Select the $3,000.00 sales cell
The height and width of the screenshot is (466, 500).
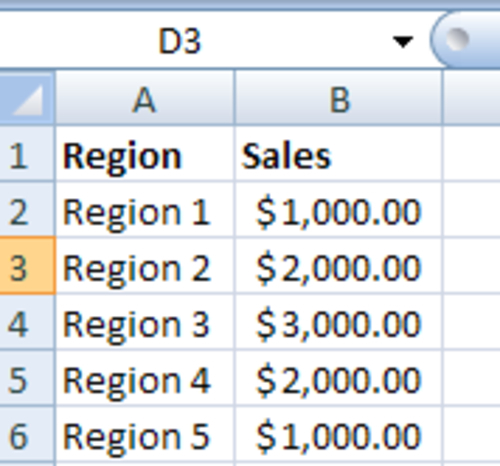click(339, 323)
